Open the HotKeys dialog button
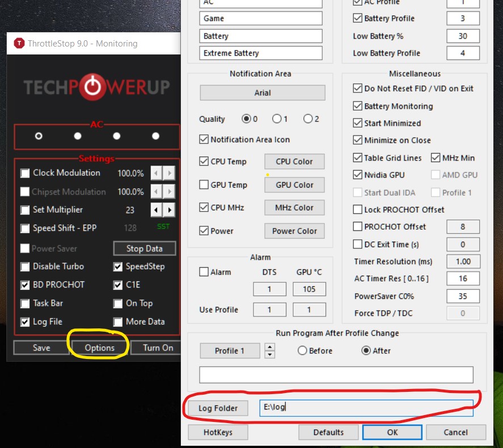Viewport: 503px width, 448px height. [218, 432]
